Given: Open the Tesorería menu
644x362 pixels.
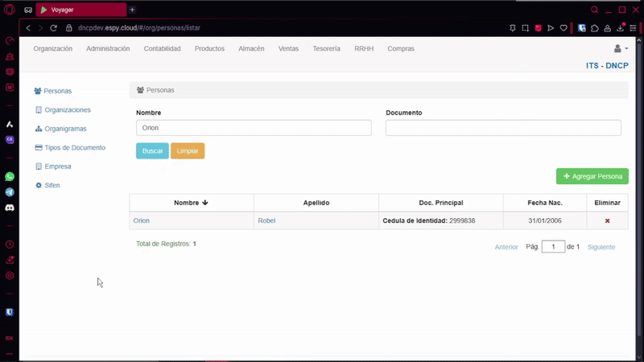Looking at the screenshot, I should [326, 49].
